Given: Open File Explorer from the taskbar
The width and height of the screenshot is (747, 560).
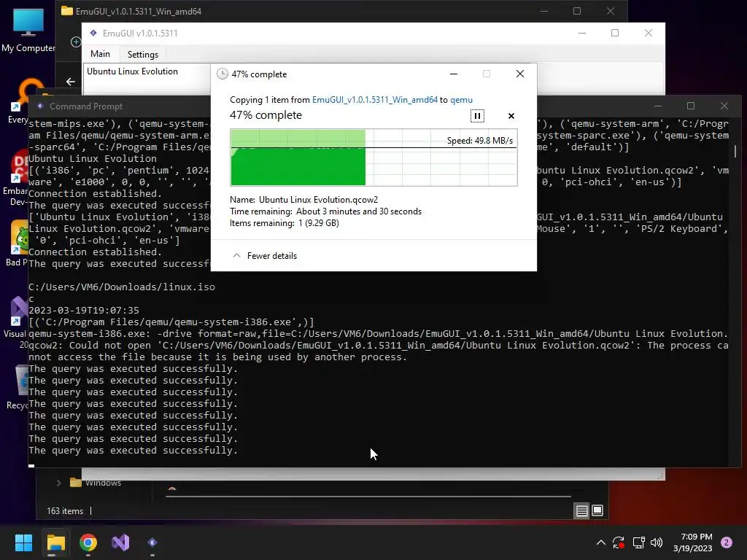Looking at the screenshot, I should (55, 542).
